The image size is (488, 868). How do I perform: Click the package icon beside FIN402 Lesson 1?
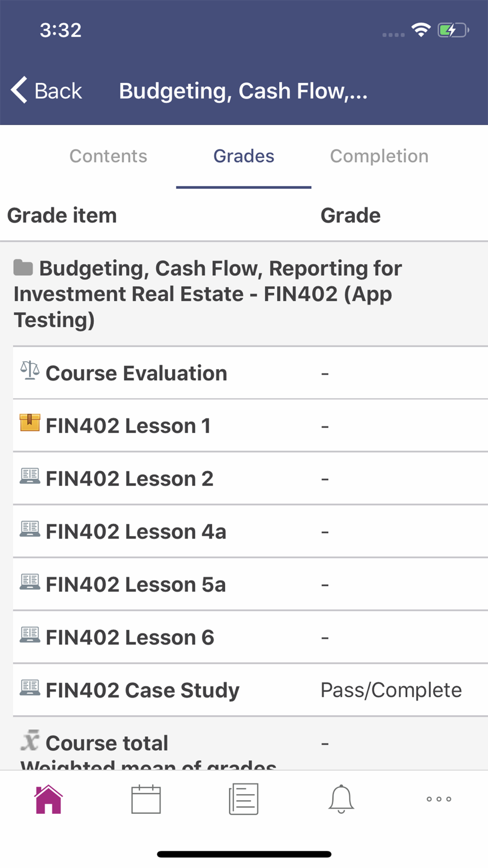[30, 423]
